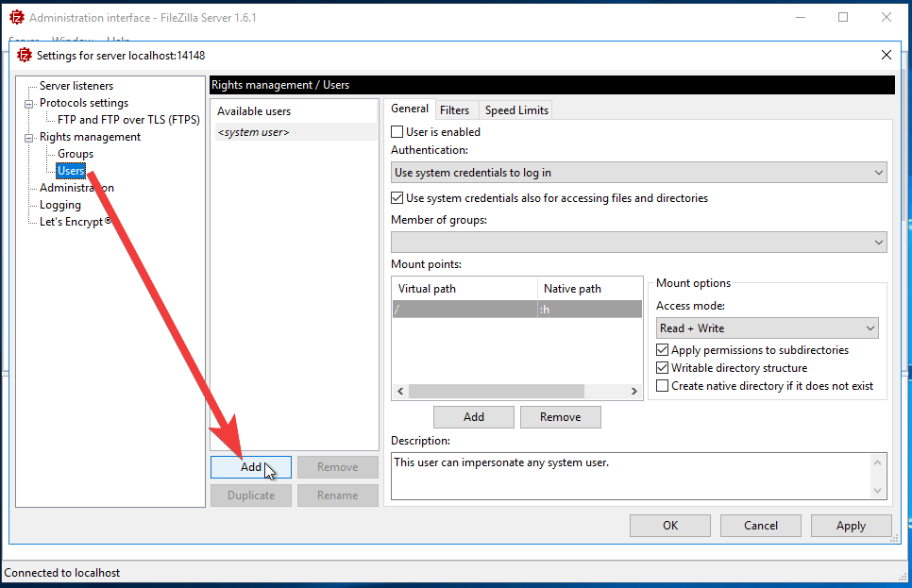Select 'Server listeners' in the tree
The image size is (912, 588).
tap(76, 86)
